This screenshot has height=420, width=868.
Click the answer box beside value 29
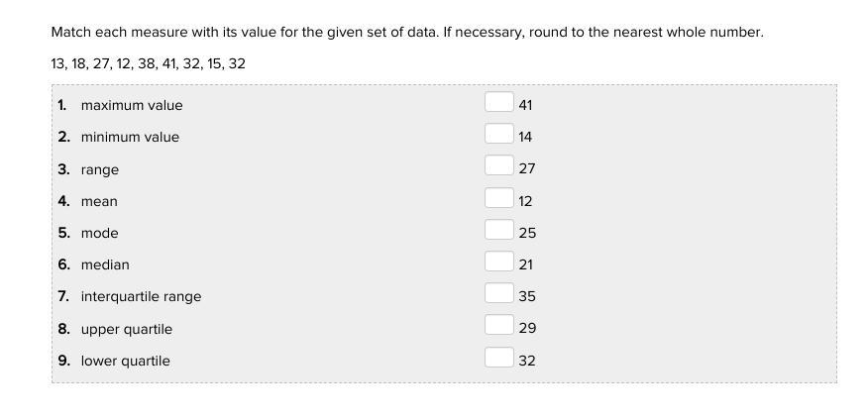[x=498, y=326]
